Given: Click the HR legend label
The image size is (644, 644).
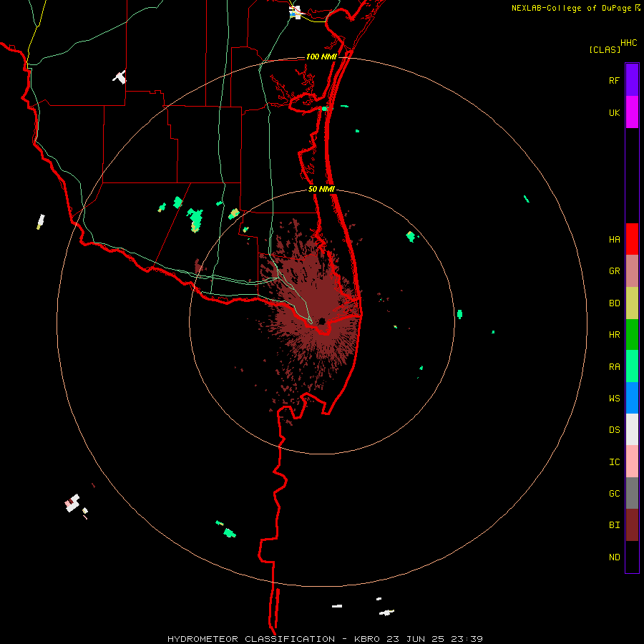Looking at the screenshot, I should pos(614,335).
